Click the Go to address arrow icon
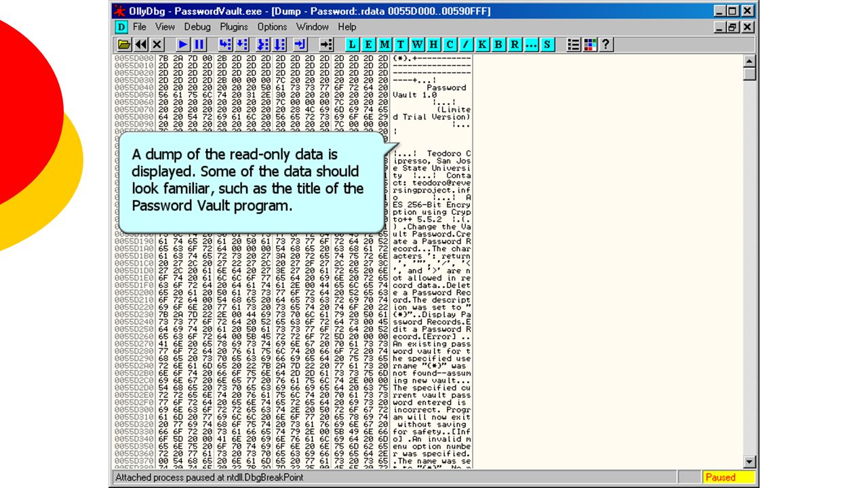 326,45
